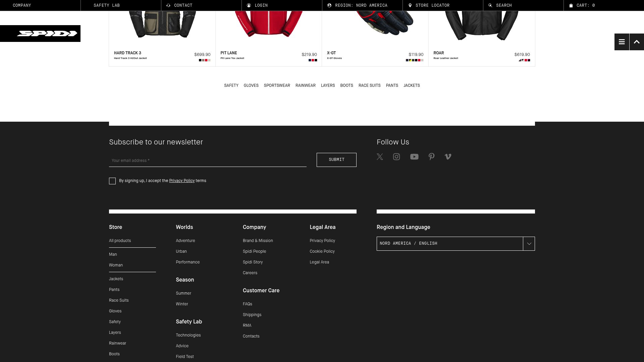Image resolution: width=644 pixels, height=362 pixels.
Task: Submit the newsletter subscription
Action: pos(336,160)
